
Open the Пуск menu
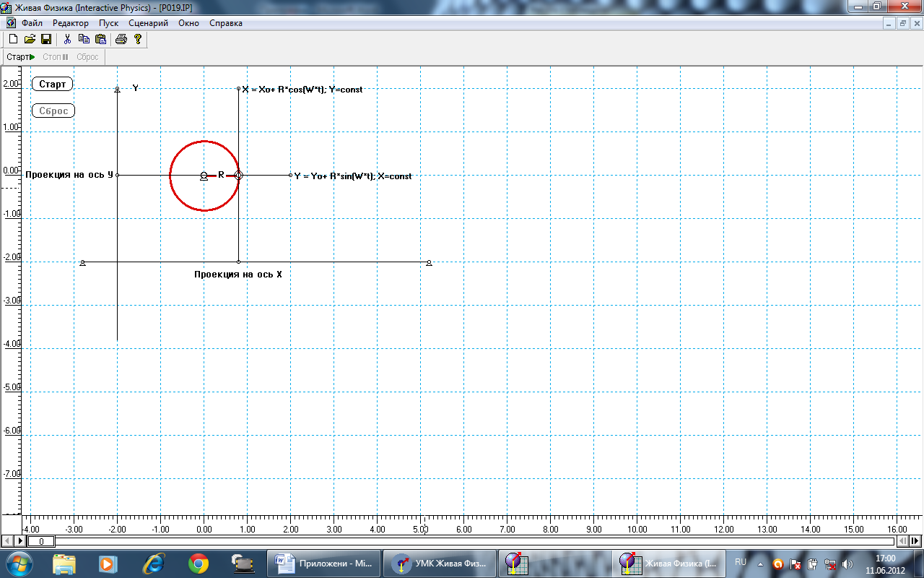point(108,23)
